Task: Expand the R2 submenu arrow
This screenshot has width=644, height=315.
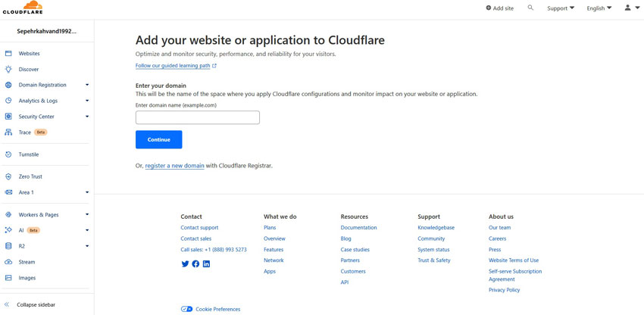Action: tap(87, 246)
